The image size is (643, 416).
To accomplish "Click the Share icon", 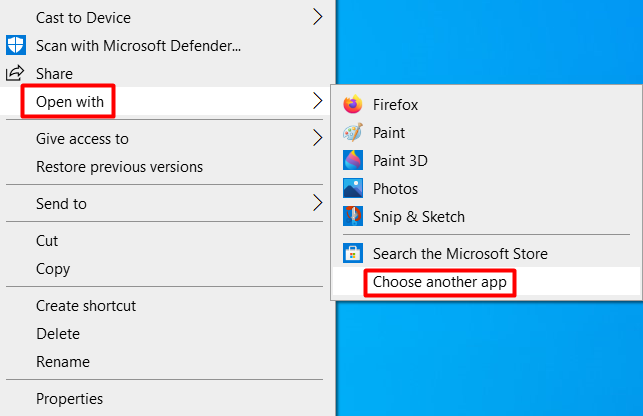I will tap(16, 73).
